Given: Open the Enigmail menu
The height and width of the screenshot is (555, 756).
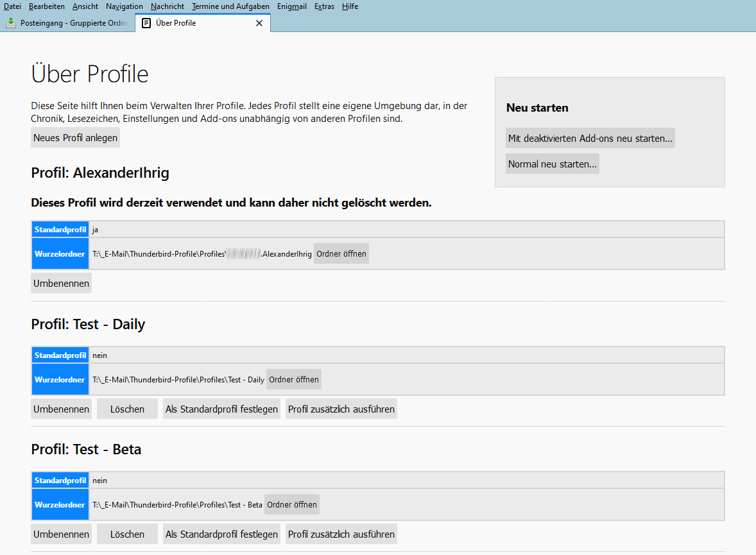Looking at the screenshot, I should click(x=292, y=6).
